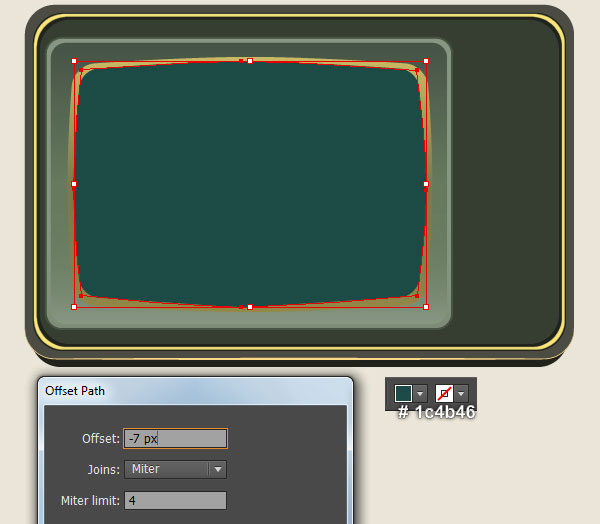Expand the stroke color dropdown arrow
This screenshot has width=600, height=524.
click(461, 393)
